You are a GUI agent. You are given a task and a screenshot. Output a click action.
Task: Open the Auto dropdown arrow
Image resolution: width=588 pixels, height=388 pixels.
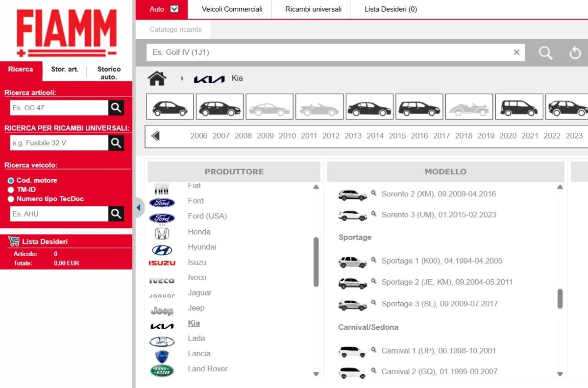pos(174,9)
